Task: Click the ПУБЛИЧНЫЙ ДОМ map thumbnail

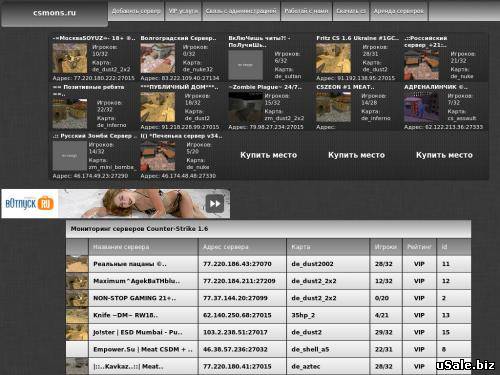Action: pos(158,107)
